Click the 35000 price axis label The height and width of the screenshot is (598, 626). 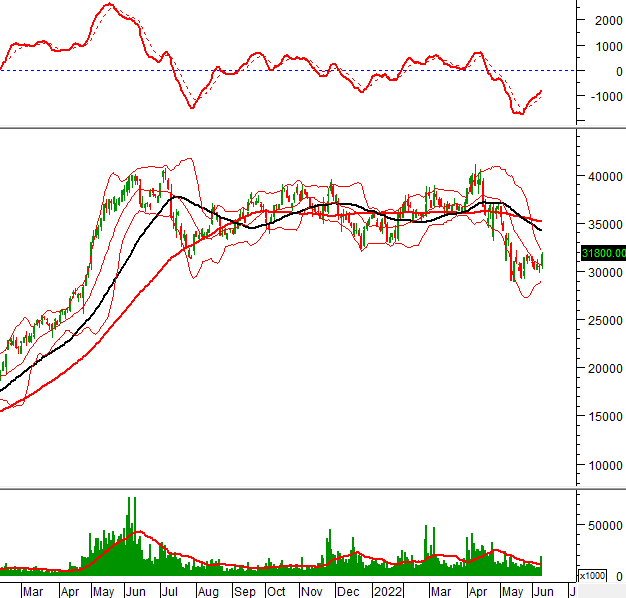[x=604, y=224]
